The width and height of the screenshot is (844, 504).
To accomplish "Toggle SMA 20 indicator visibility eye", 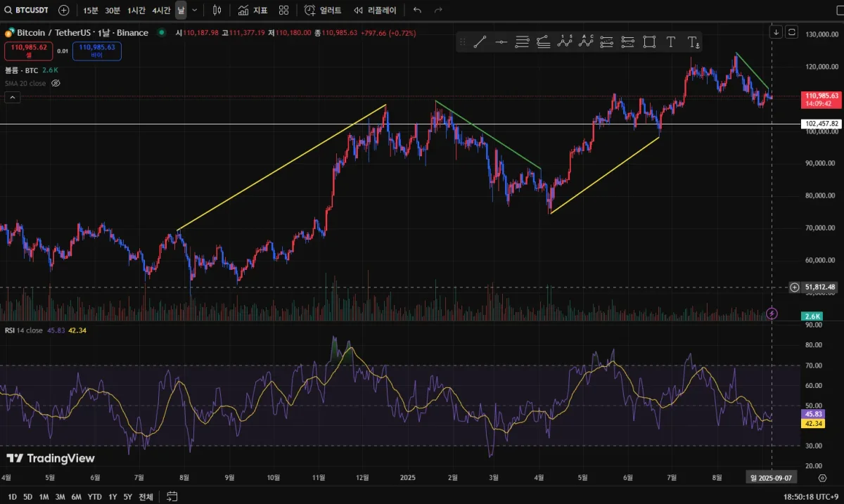I will [56, 83].
